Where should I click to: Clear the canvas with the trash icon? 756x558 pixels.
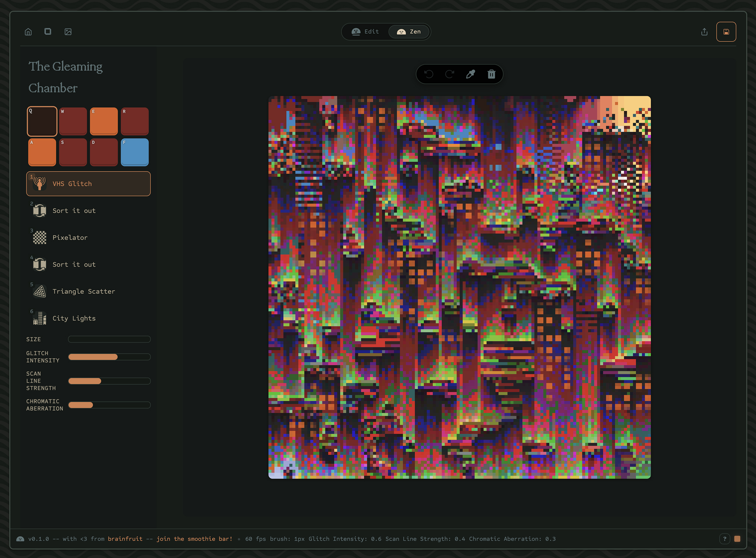(491, 74)
